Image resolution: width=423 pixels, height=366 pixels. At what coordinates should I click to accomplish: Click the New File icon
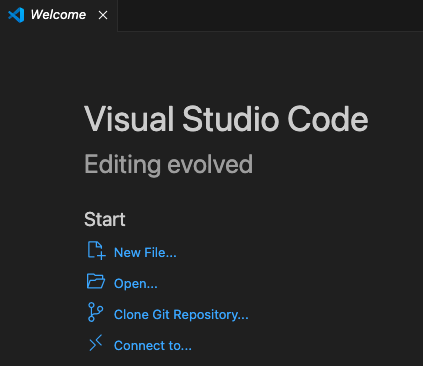[96, 250]
